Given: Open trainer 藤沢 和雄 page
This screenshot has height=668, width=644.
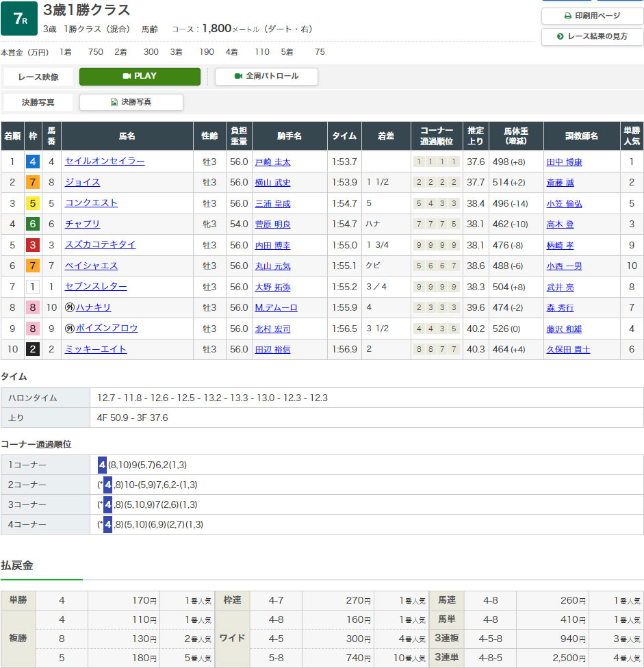Looking at the screenshot, I should tap(564, 329).
